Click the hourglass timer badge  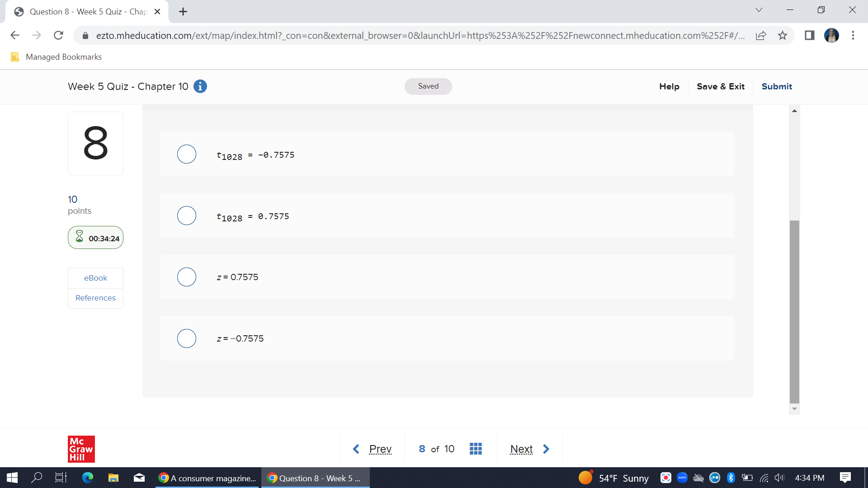tap(95, 238)
